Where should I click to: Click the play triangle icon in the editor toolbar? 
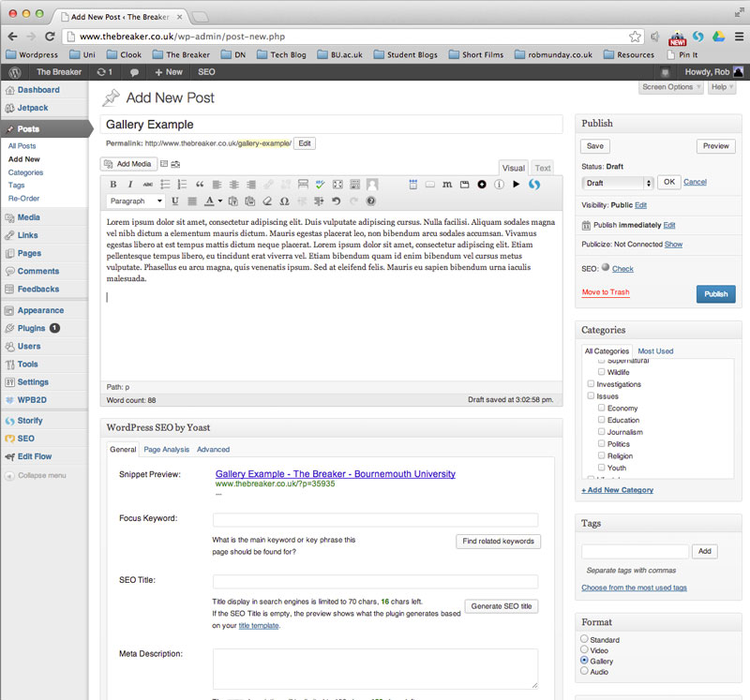pyautogui.click(x=517, y=184)
